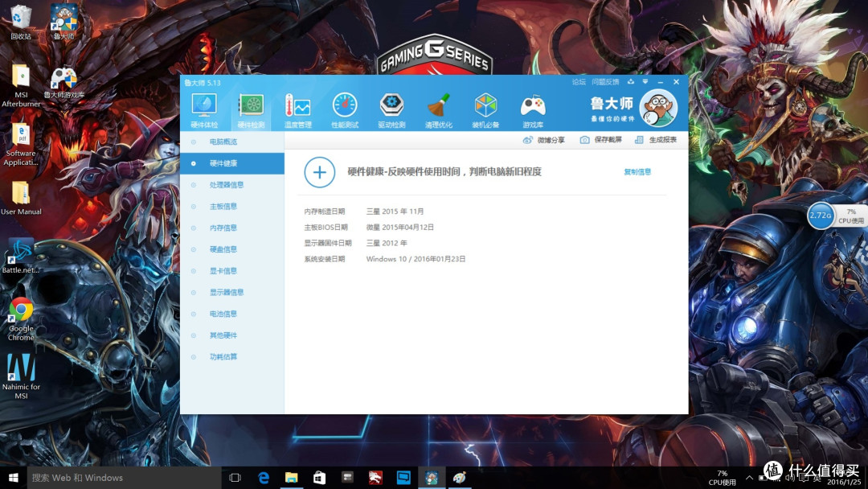Open MSI Afterburner desktop icon
Viewport: 868px width, 489px height.
[21, 84]
